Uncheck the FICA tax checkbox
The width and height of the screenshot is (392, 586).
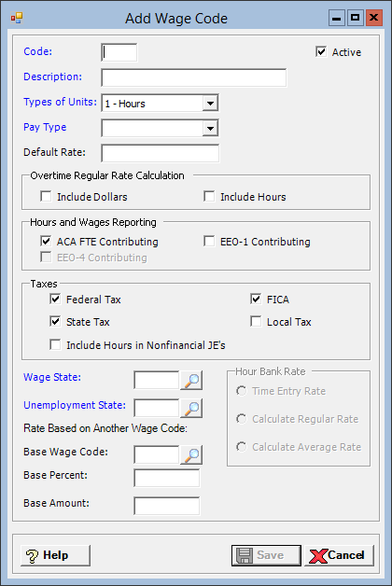(256, 299)
